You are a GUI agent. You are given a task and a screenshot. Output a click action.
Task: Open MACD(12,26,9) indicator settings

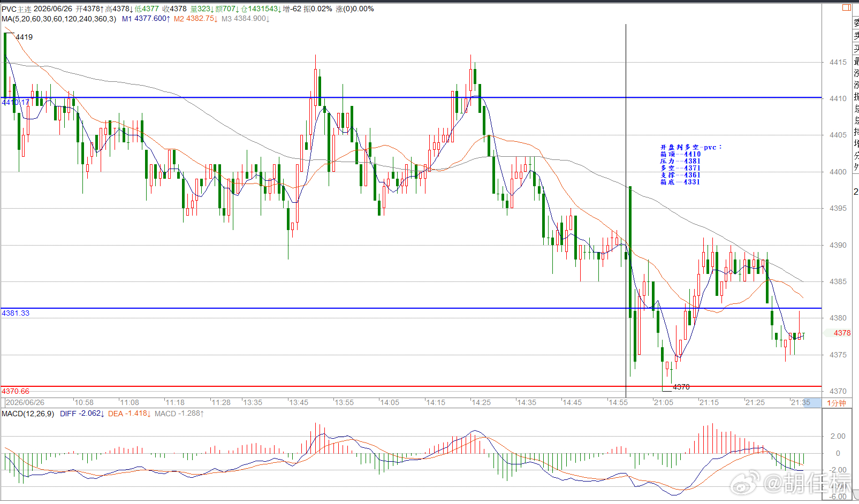pos(28,414)
